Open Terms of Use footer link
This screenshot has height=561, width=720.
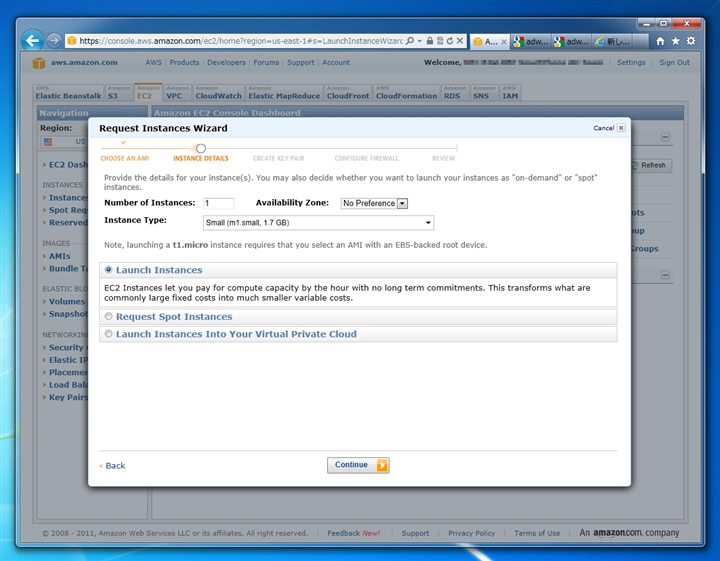[x=537, y=533]
